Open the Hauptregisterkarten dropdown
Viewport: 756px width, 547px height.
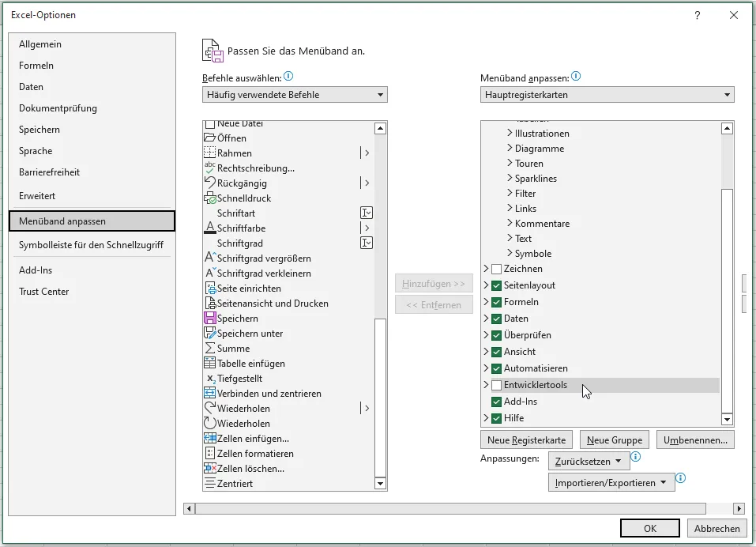(x=607, y=95)
